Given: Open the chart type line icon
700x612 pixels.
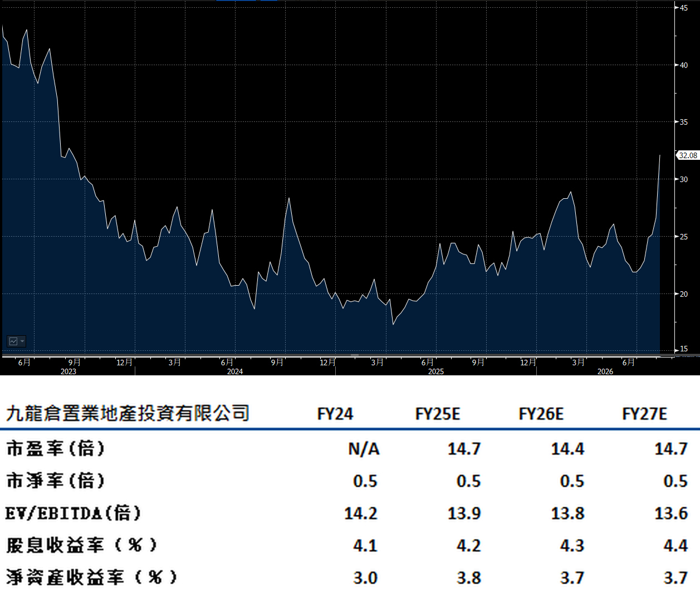Looking at the screenshot, I should (x=13, y=341).
